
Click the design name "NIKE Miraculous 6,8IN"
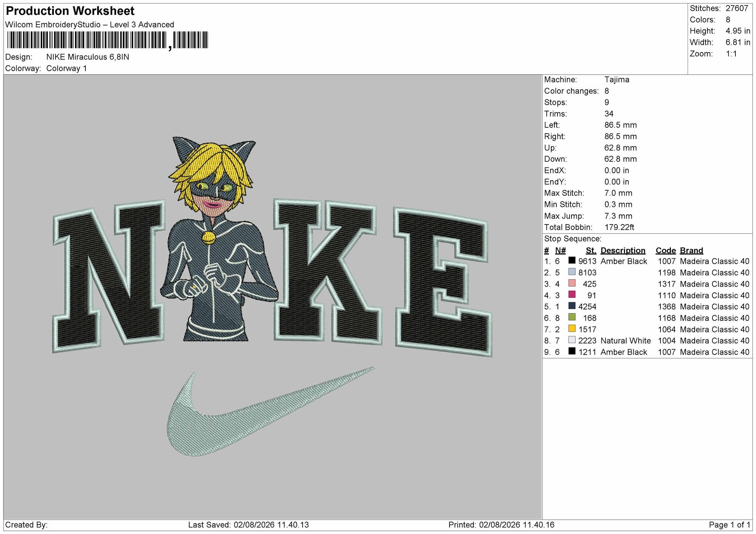(x=88, y=57)
